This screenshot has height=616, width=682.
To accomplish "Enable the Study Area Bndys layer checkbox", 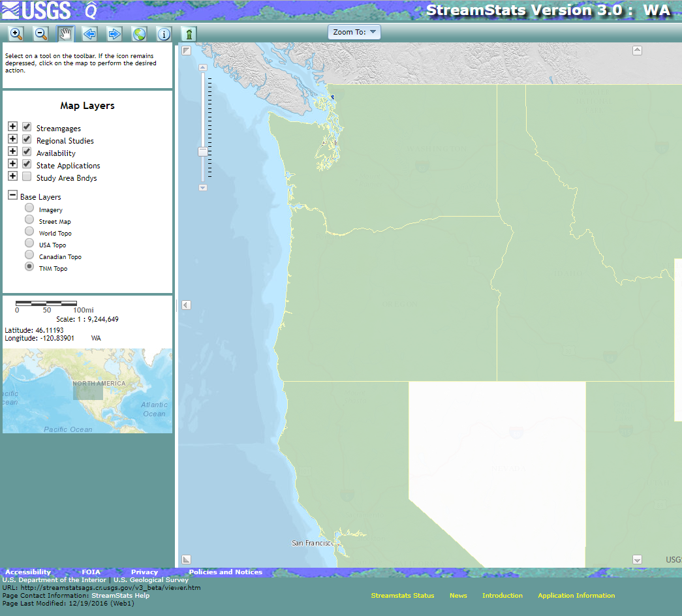I will (x=27, y=176).
